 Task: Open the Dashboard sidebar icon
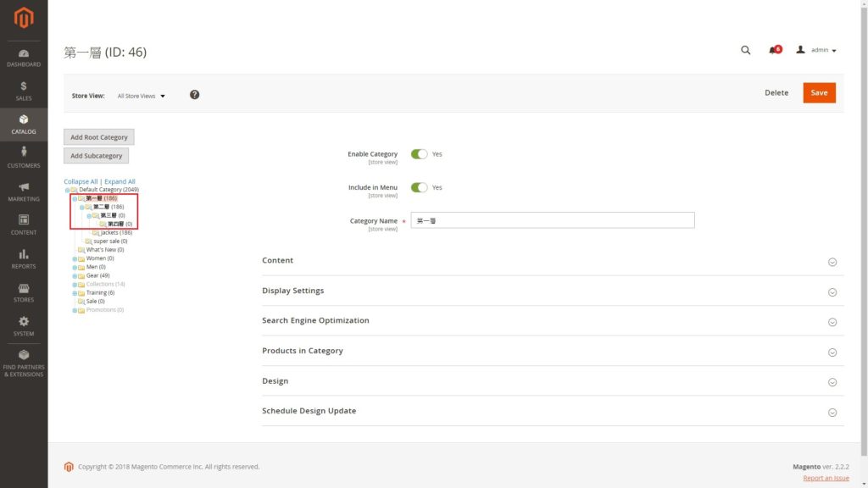point(24,58)
